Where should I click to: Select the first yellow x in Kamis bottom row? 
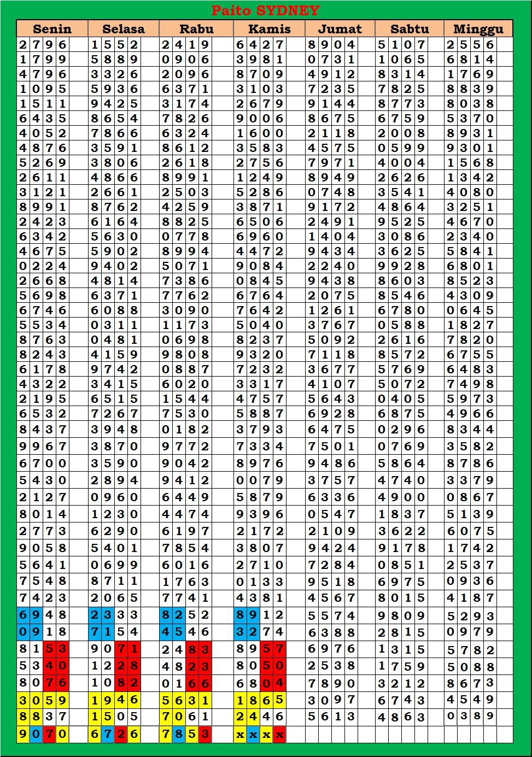click(240, 735)
